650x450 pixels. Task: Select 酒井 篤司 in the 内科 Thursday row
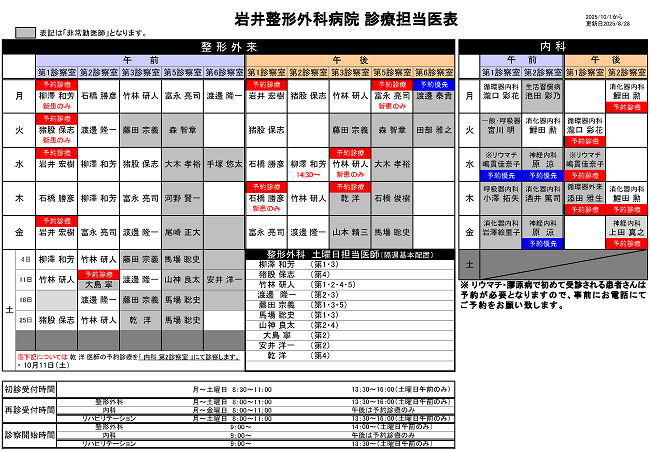(542, 198)
